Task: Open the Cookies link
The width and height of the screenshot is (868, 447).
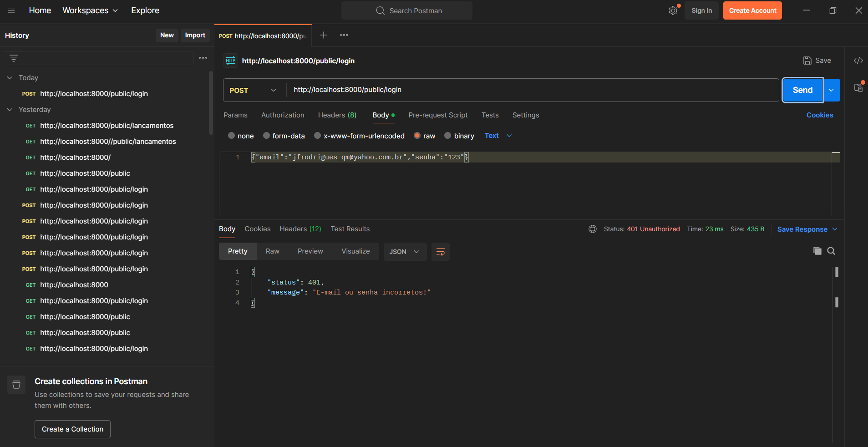Action: coord(820,115)
